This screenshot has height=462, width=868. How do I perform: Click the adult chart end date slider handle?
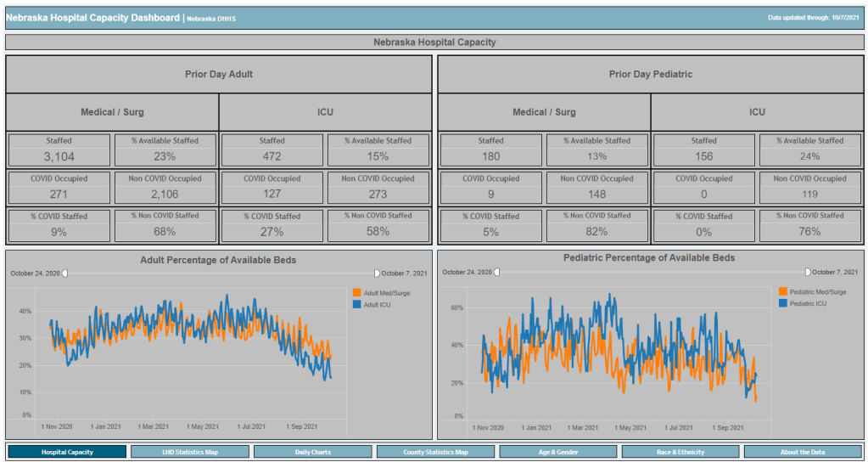(378, 273)
